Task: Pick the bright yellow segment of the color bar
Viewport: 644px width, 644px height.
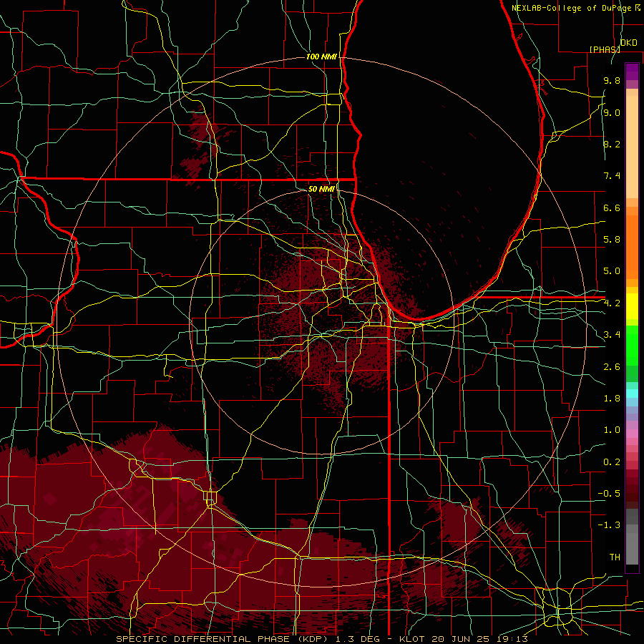Action: click(x=632, y=306)
